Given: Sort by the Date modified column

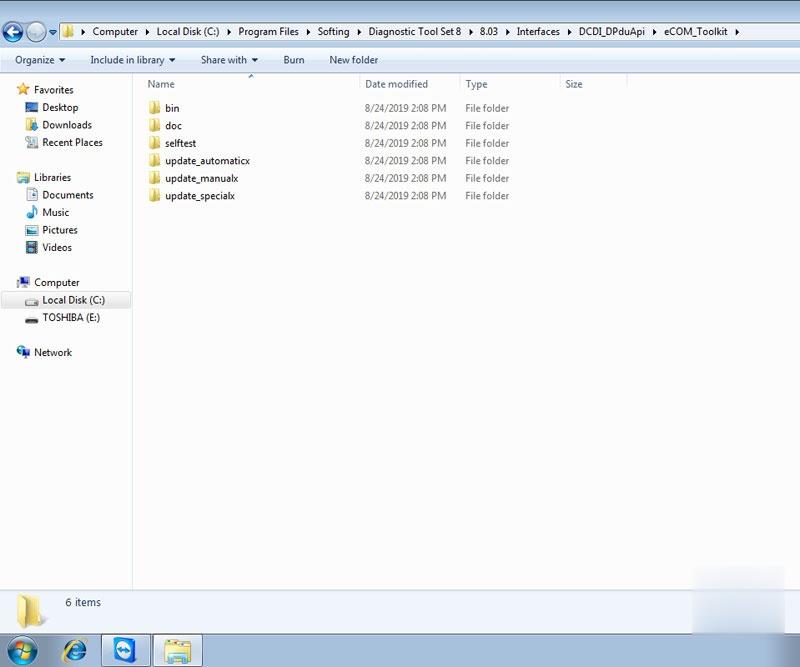Looking at the screenshot, I should point(396,84).
